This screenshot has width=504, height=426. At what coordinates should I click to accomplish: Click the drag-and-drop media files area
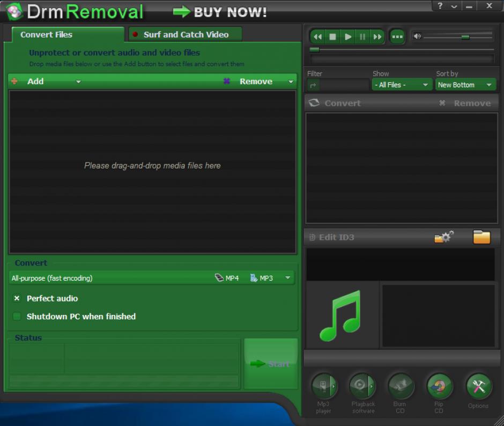pyautogui.click(x=152, y=172)
